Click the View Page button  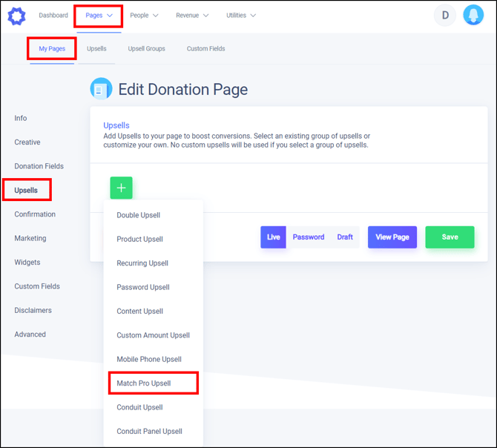[392, 237]
